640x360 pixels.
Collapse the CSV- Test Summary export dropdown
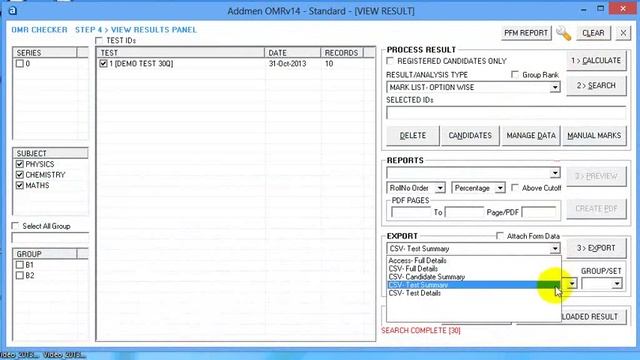click(555, 249)
